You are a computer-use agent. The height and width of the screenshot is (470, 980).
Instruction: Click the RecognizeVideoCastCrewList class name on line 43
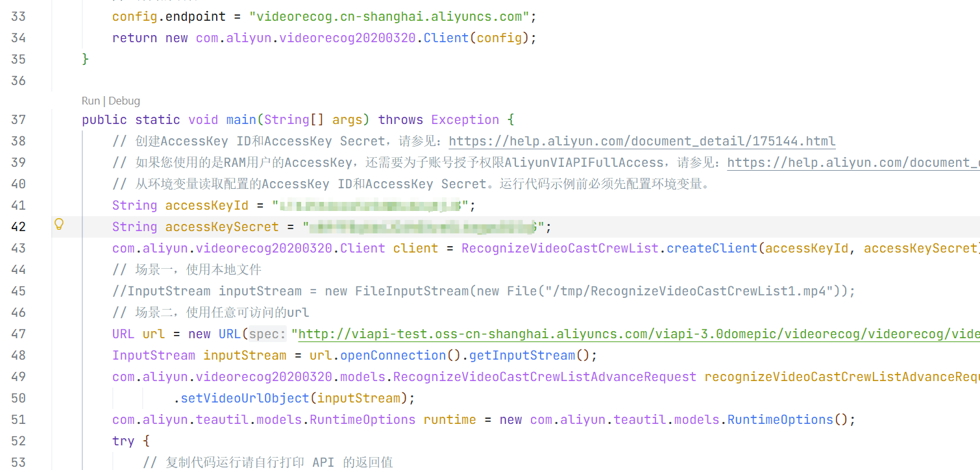tap(560, 248)
